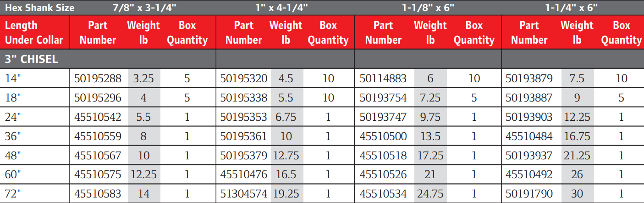Select part number 50193937
Image resolution: width=644 pixels, height=203 pixels.
pyautogui.click(x=529, y=156)
